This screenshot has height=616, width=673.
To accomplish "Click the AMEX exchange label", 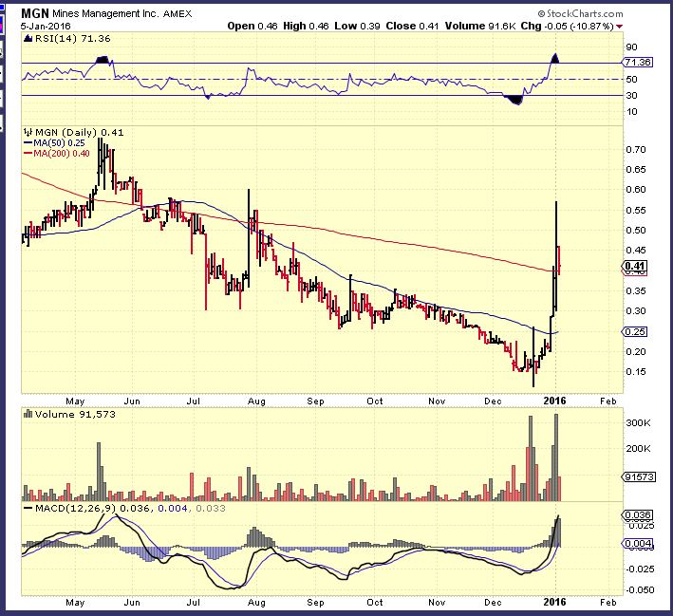I will click(x=178, y=13).
